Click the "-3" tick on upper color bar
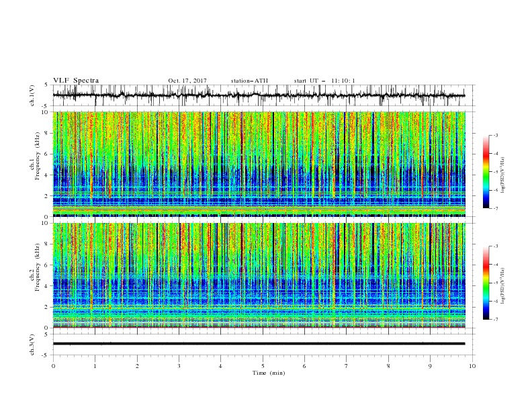The image size is (532, 411). (x=495, y=135)
